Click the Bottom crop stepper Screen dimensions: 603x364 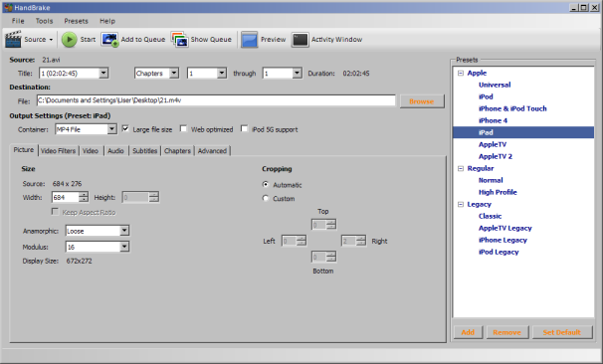point(331,257)
